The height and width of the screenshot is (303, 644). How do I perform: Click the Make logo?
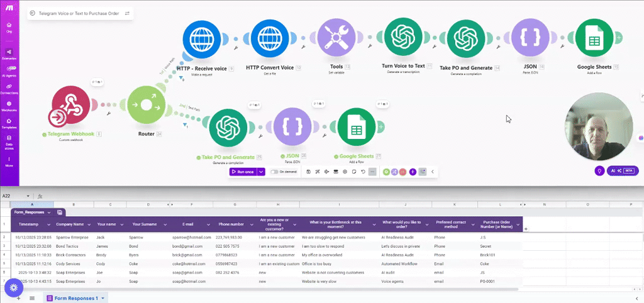pos(9,8)
